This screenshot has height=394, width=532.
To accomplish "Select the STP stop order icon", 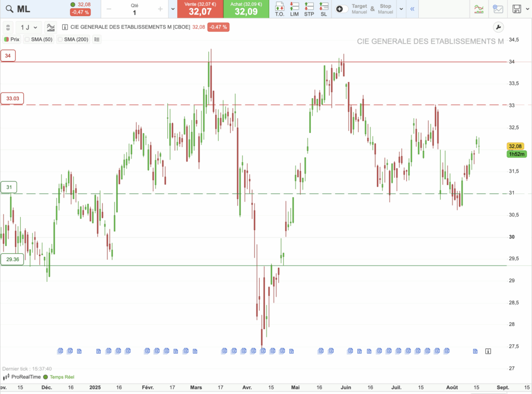I will pyautogui.click(x=309, y=9).
